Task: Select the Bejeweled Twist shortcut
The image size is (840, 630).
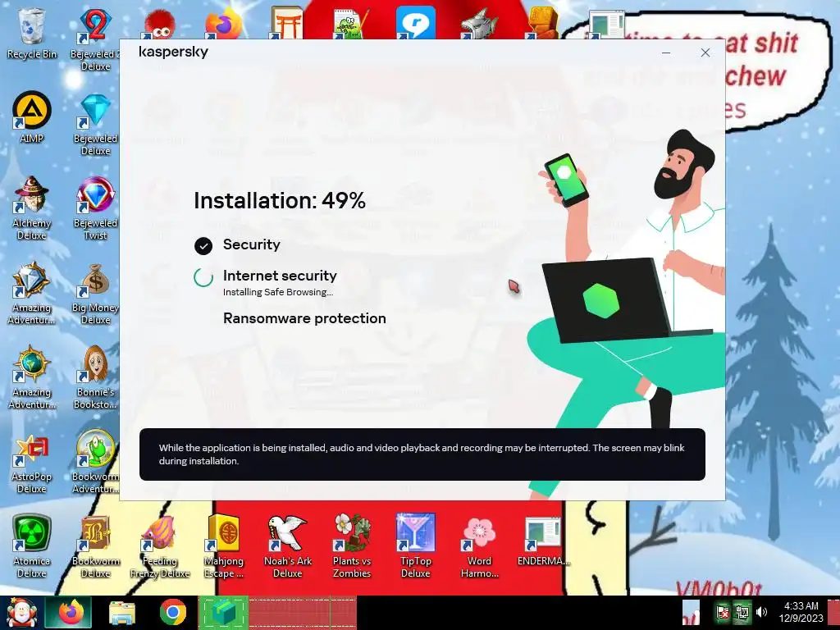Action: (x=95, y=208)
